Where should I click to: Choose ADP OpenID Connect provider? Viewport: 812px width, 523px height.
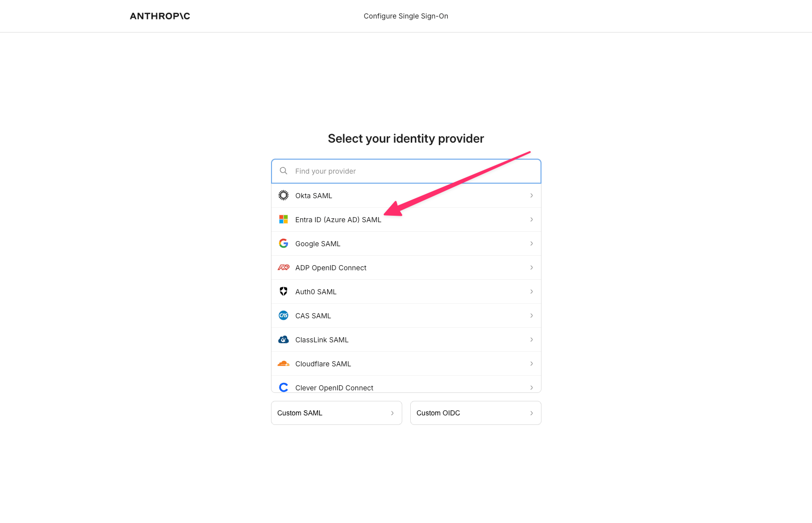pos(331,268)
